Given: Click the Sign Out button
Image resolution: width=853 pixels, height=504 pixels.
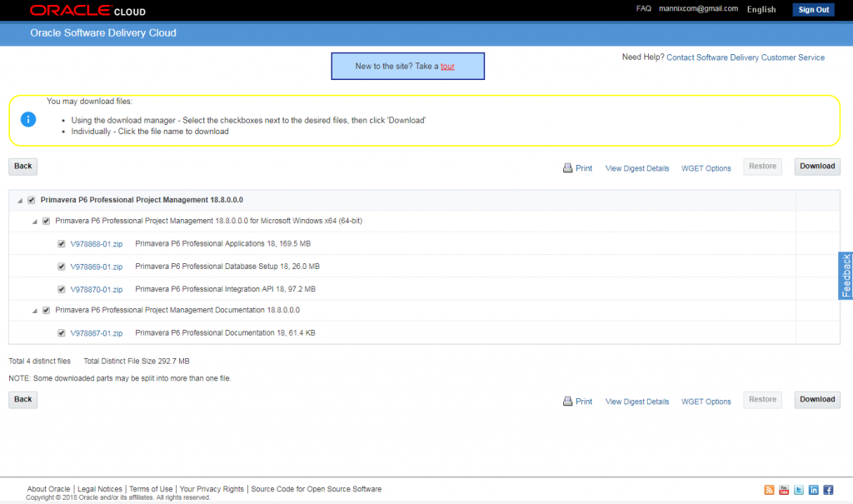Looking at the screenshot, I should pyautogui.click(x=813, y=10).
